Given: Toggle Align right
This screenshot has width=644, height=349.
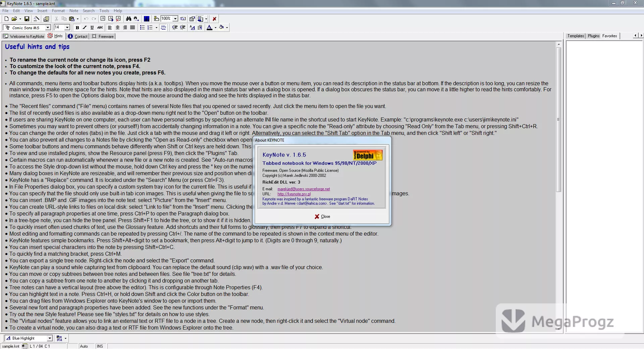Looking at the screenshot, I should (125, 27).
